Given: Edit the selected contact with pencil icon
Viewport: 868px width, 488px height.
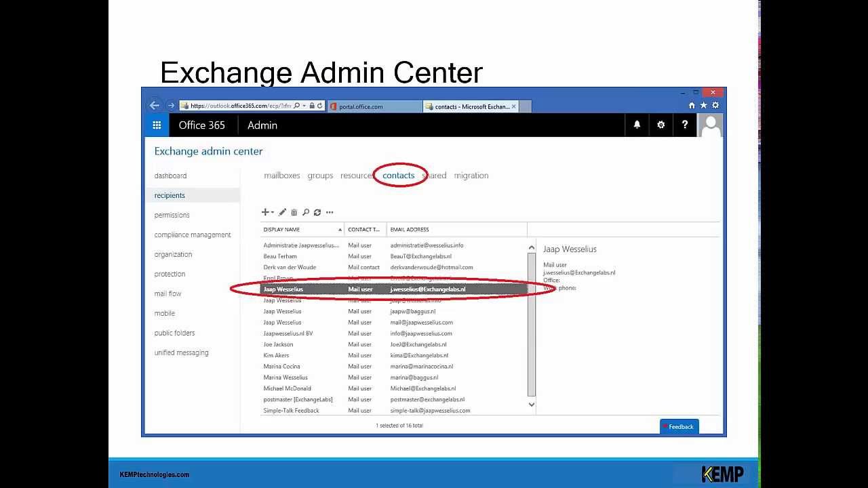Looking at the screenshot, I should click(x=283, y=212).
